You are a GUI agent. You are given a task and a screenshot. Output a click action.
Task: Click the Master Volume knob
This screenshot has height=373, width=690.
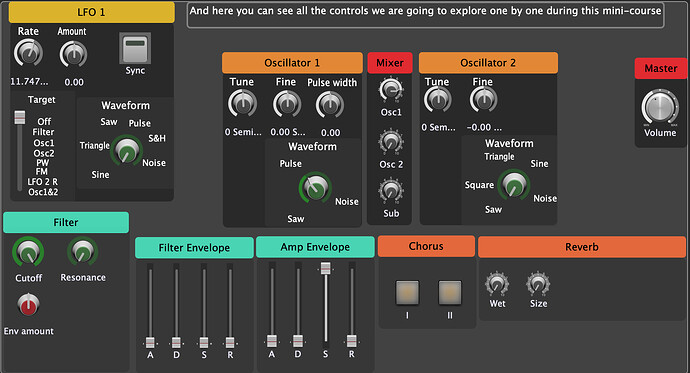point(660,108)
